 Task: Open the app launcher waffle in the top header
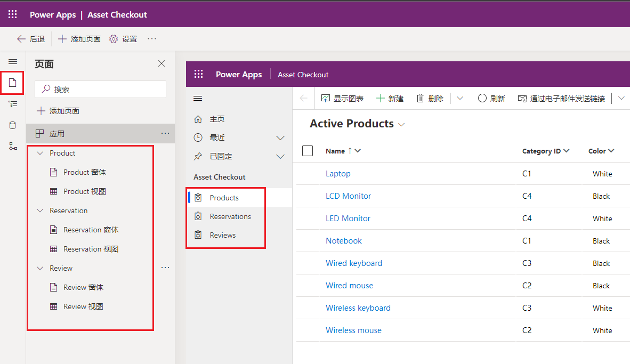click(x=12, y=14)
